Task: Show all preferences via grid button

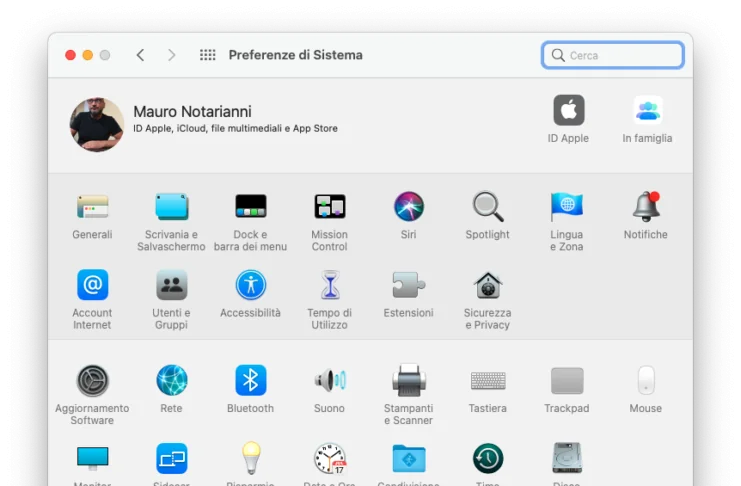Action: [x=207, y=55]
